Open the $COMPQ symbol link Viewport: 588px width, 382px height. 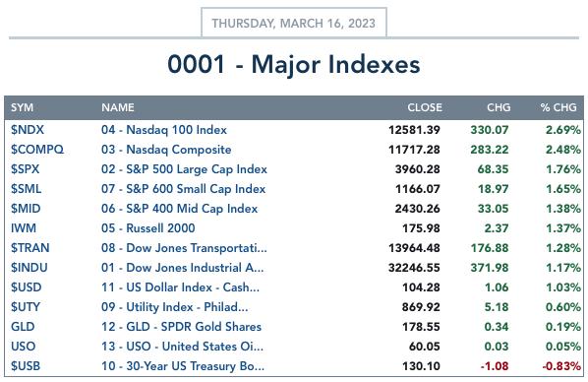(37, 150)
